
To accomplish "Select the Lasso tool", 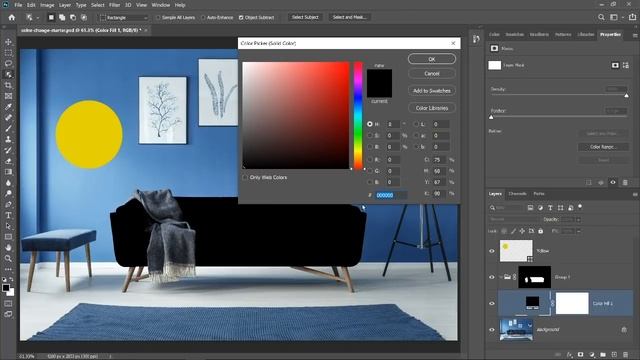I will point(8,64).
